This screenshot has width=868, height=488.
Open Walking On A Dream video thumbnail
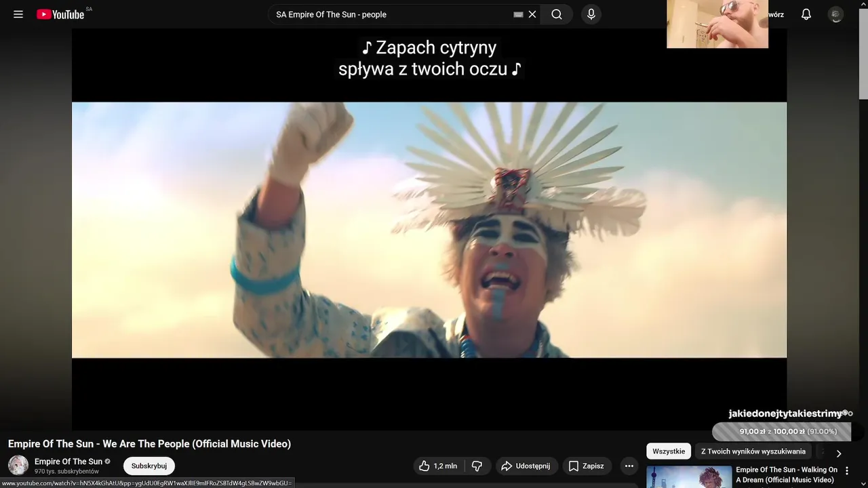click(x=689, y=477)
